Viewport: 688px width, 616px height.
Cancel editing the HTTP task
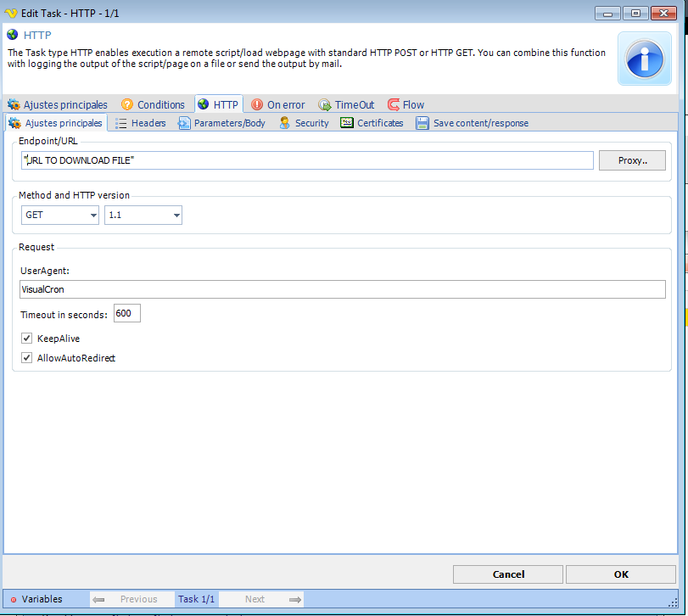pos(508,574)
